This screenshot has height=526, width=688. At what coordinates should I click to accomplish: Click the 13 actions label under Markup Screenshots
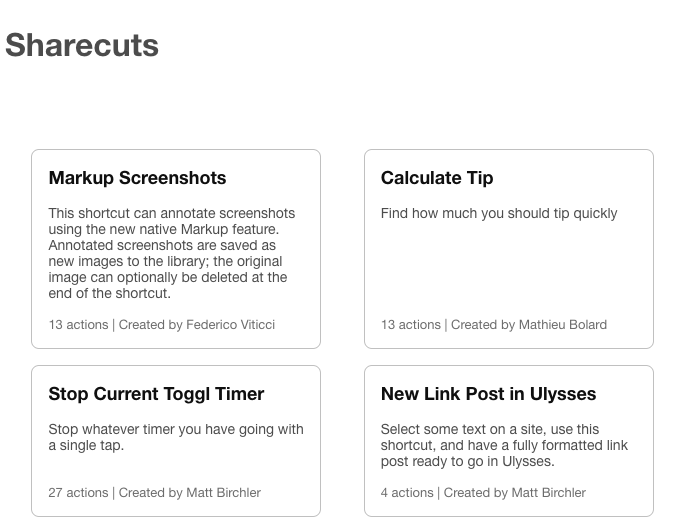(78, 325)
